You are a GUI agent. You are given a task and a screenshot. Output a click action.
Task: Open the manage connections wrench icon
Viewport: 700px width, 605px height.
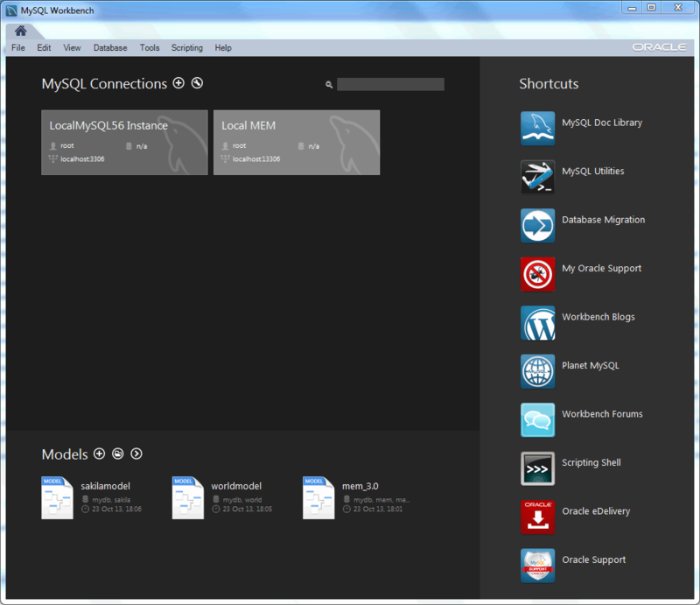click(197, 83)
